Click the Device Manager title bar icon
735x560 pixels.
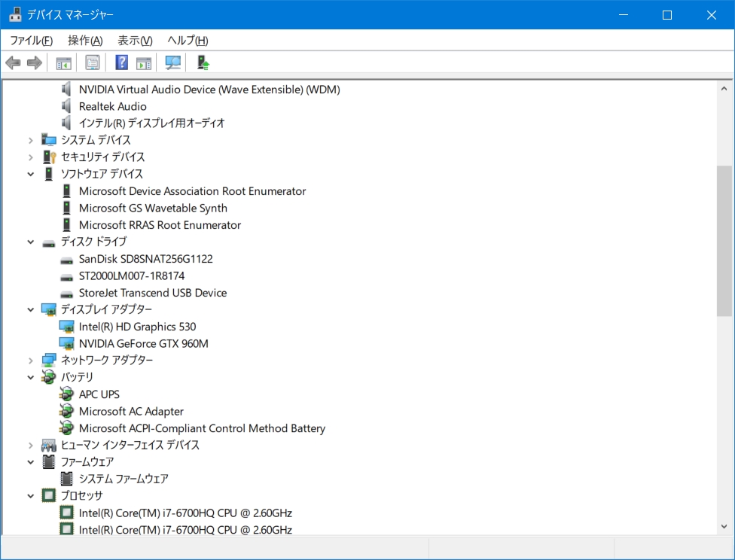[15, 14]
